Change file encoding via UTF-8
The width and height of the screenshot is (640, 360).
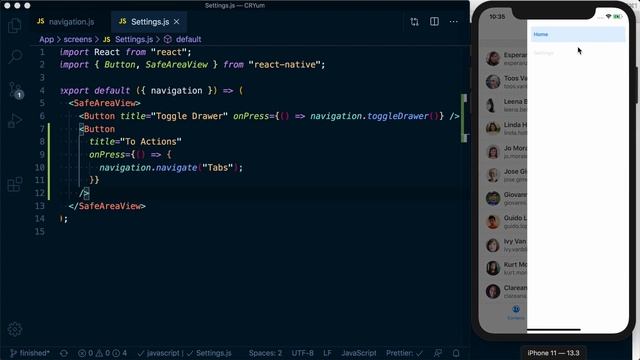pos(302,353)
